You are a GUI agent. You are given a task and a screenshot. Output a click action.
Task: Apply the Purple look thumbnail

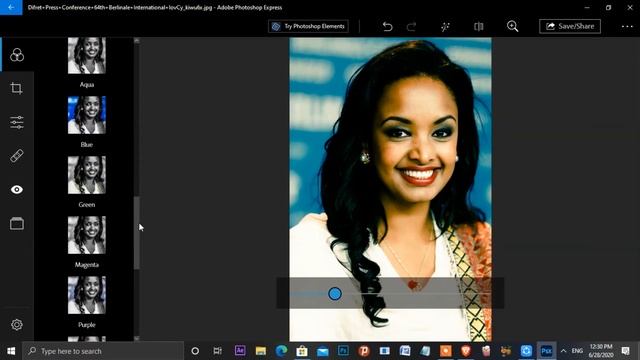pos(87,295)
